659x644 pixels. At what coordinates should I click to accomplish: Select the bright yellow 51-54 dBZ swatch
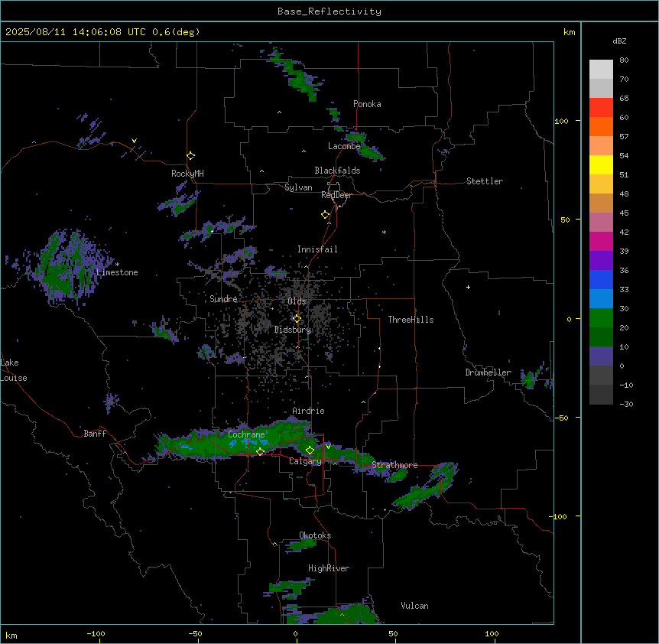601,164
